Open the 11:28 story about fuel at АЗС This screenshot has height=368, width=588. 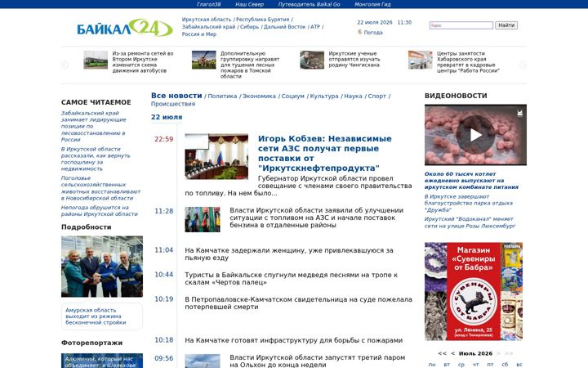[316, 218]
